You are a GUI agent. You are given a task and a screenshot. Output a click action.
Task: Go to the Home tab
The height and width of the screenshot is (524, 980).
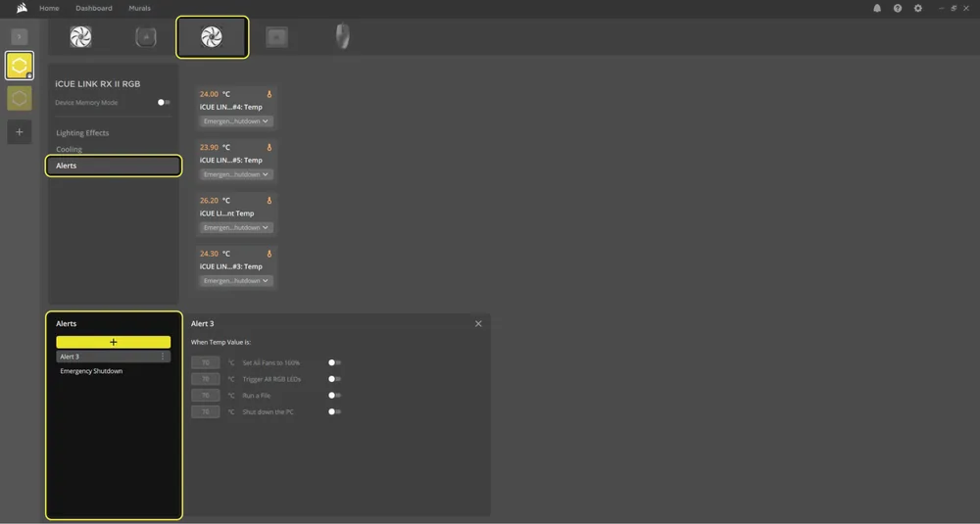[49, 8]
